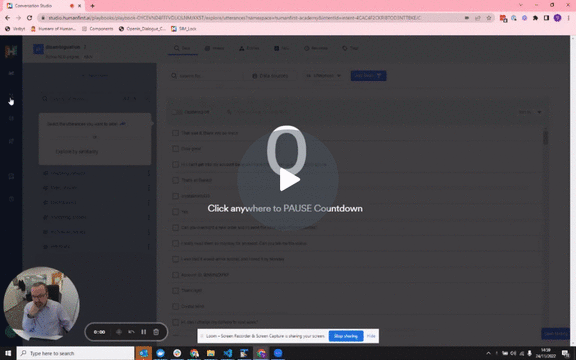Open the Add filters button
576x360 pixels.
pyautogui.click(x=368, y=76)
